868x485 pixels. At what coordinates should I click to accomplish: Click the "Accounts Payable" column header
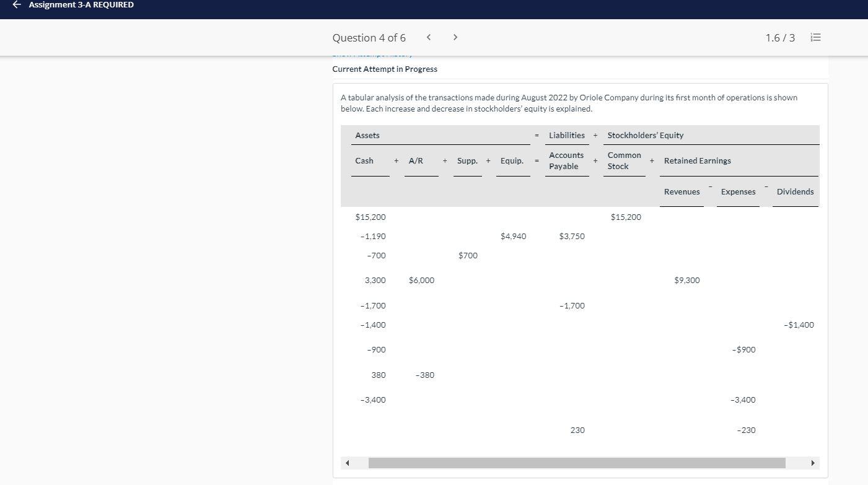click(x=566, y=160)
